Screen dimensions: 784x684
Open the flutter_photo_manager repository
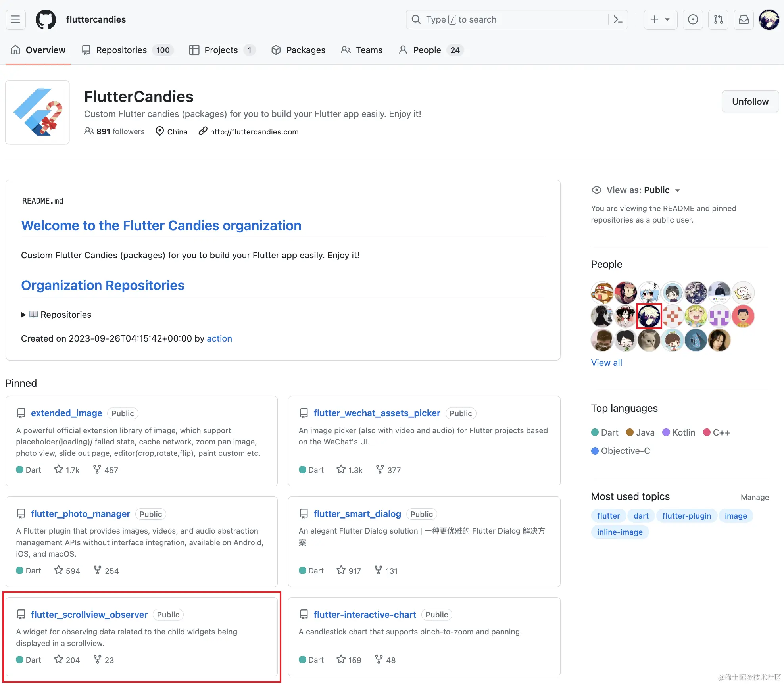(x=81, y=514)
